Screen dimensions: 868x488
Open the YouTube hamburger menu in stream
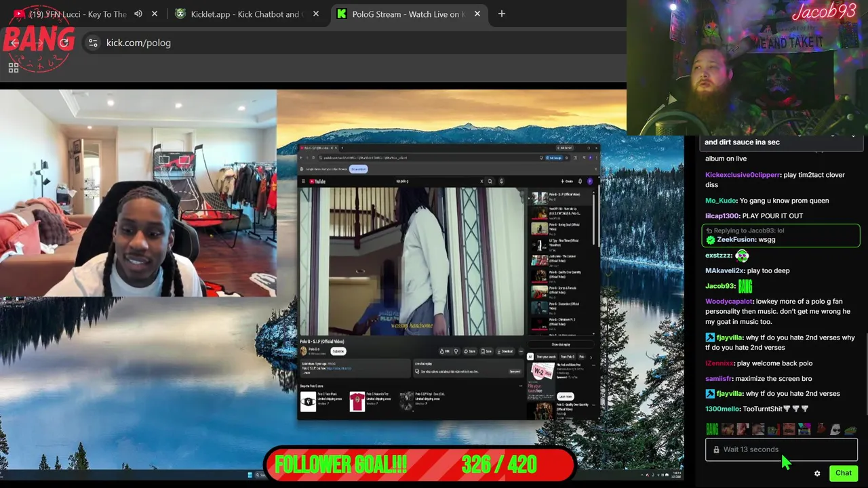(303, 181)
